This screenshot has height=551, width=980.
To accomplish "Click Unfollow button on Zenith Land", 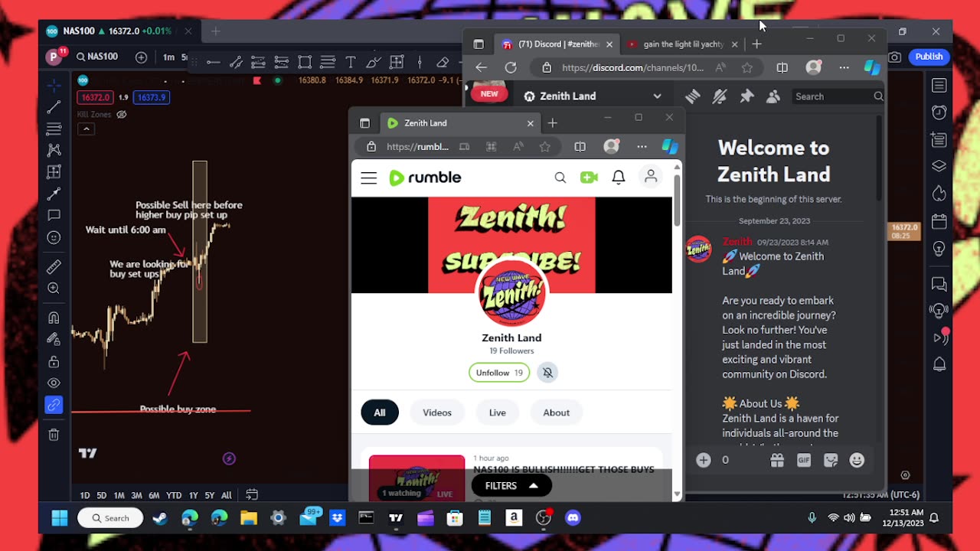I will coord(499,373).
